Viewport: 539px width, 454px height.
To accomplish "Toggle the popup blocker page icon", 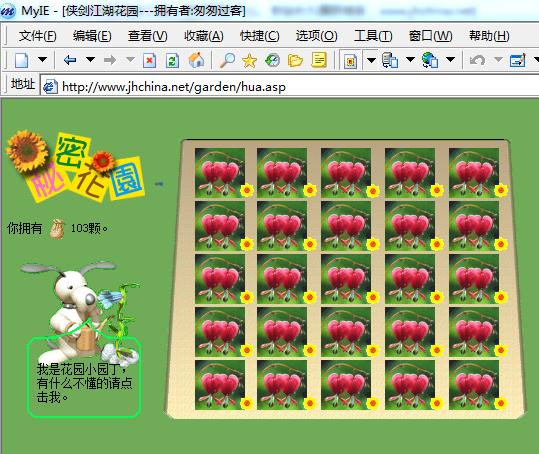I will point(350,61).
